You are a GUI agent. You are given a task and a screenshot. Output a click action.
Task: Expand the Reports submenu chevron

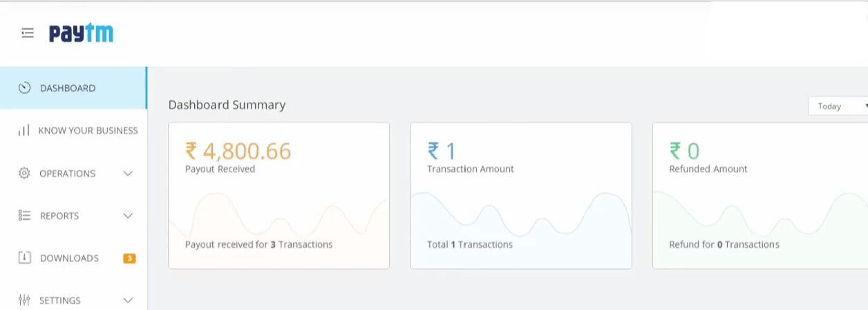(128, 215)
